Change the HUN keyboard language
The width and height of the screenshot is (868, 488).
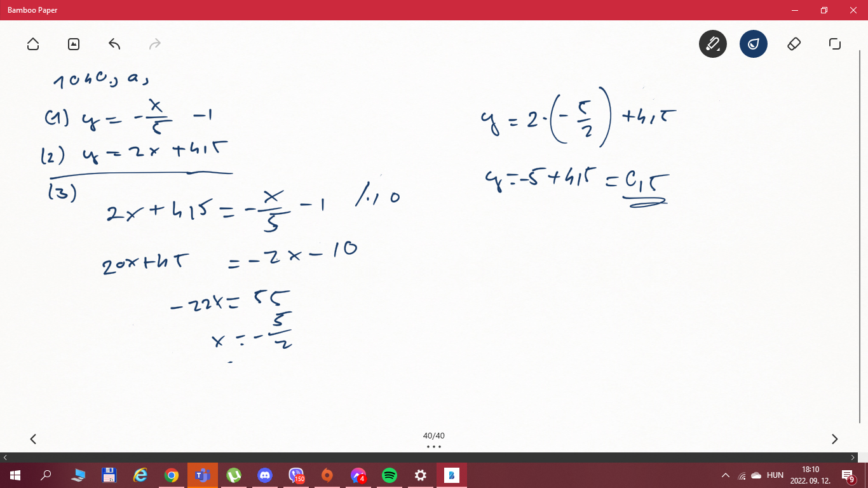coord(775,475)
